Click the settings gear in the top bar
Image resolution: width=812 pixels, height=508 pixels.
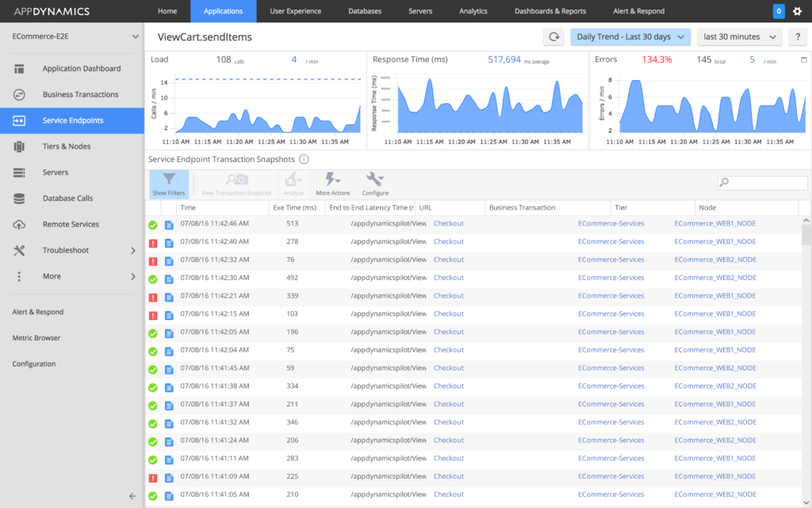coord(799,11)
